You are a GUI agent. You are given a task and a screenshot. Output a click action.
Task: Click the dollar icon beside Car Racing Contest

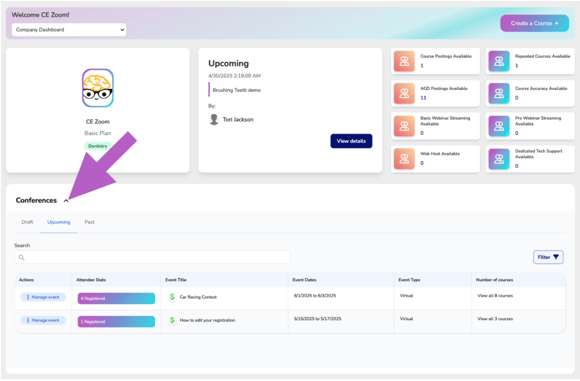tap(172, 297)
